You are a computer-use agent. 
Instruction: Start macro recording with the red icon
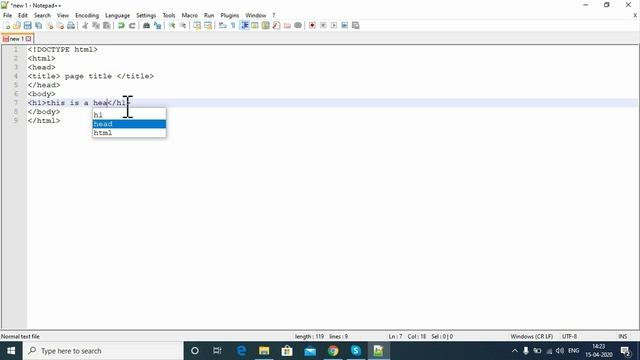pyautogui.click(x=312, y=25)
